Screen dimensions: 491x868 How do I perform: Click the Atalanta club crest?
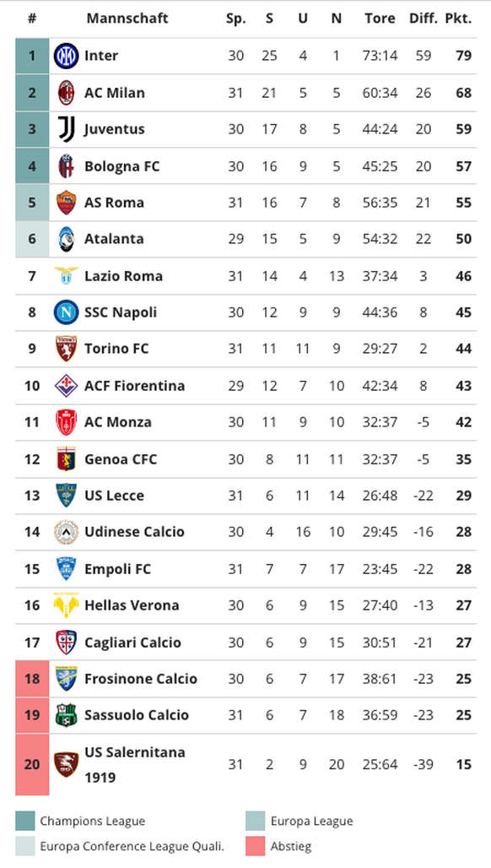66,239
